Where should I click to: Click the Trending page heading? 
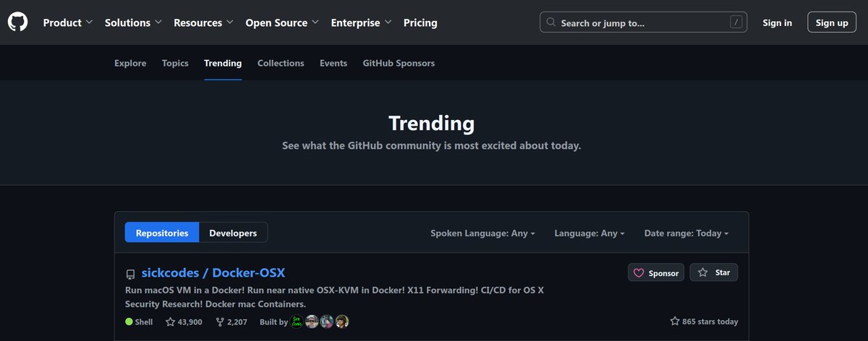pyautogui.click(x=431, y=123)
